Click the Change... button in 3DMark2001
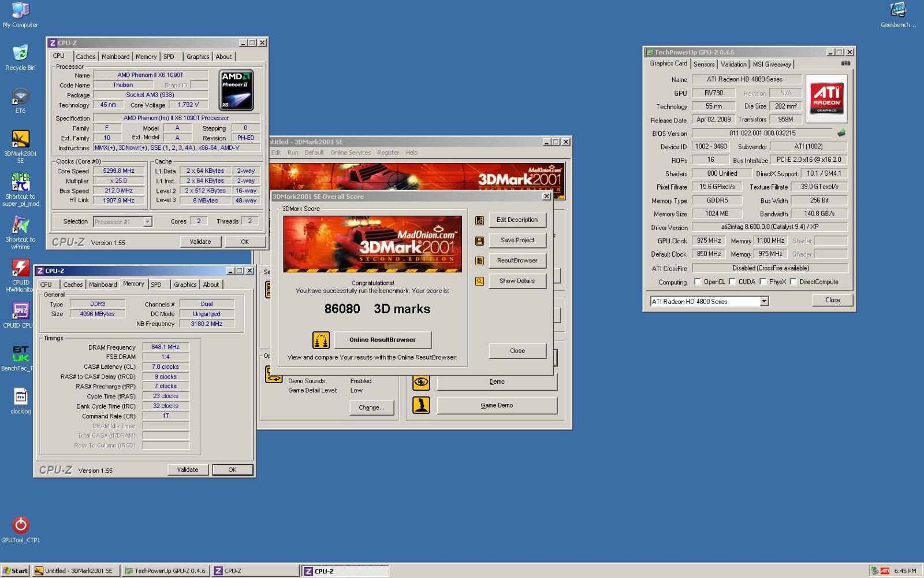This screenshot has height=578, width=924. click(x=371, y=407)
